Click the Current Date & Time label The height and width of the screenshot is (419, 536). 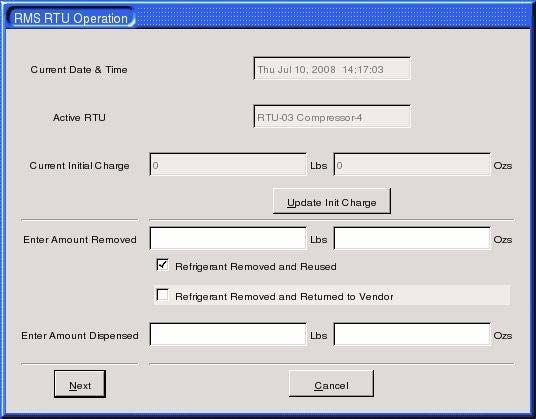pos(79,70)
